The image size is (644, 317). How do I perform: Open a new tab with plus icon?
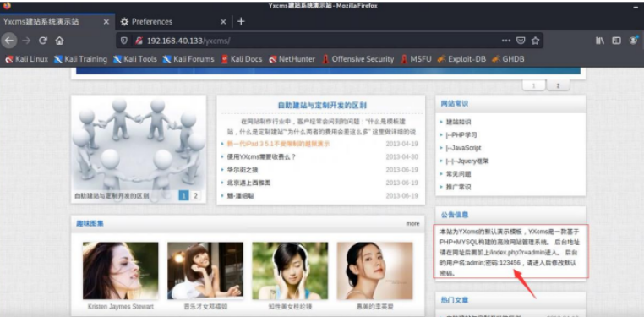(241, 21)
